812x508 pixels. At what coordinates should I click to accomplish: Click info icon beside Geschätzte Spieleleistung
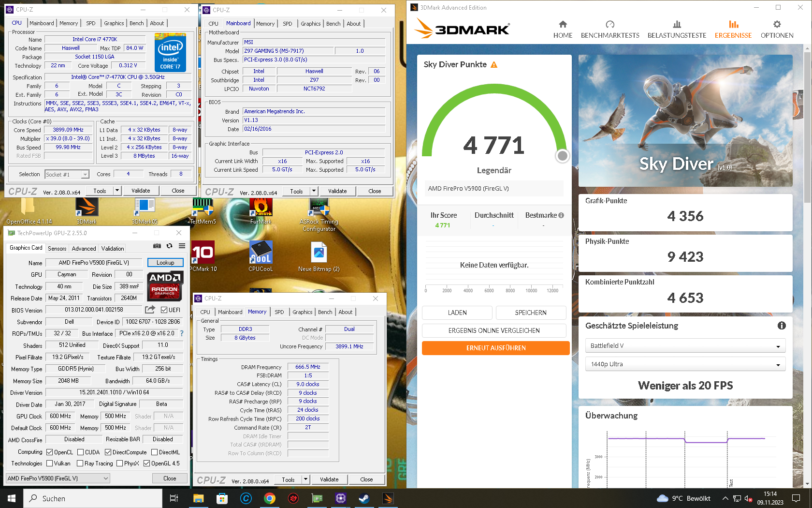click(782, 326)
